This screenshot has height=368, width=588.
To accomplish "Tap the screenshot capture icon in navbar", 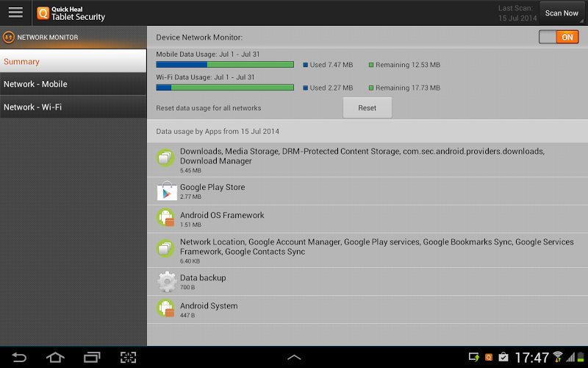I will pyautogui.click(x=128, y=357).
